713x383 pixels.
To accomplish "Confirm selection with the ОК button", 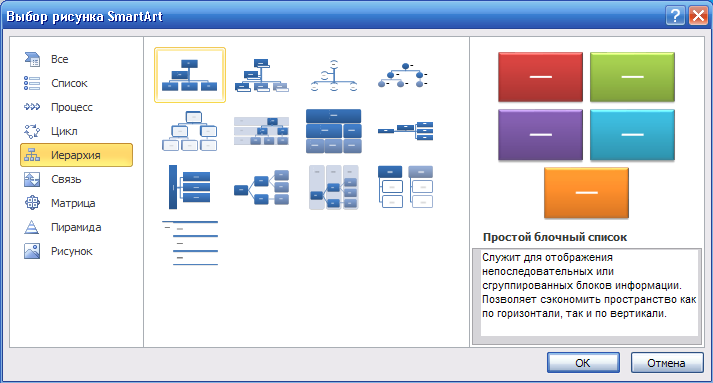I will tap(583, 363).
